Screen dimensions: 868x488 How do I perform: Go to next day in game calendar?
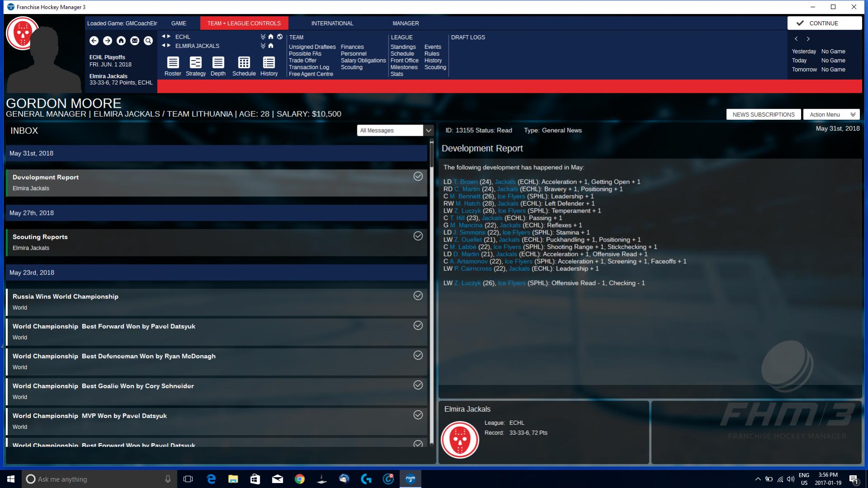[808, 39]
